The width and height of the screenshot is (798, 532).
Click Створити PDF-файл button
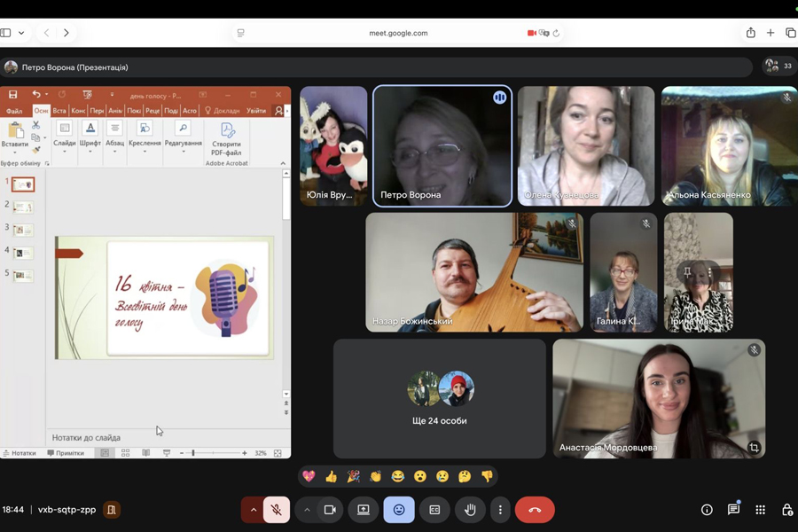click(226, 139)
